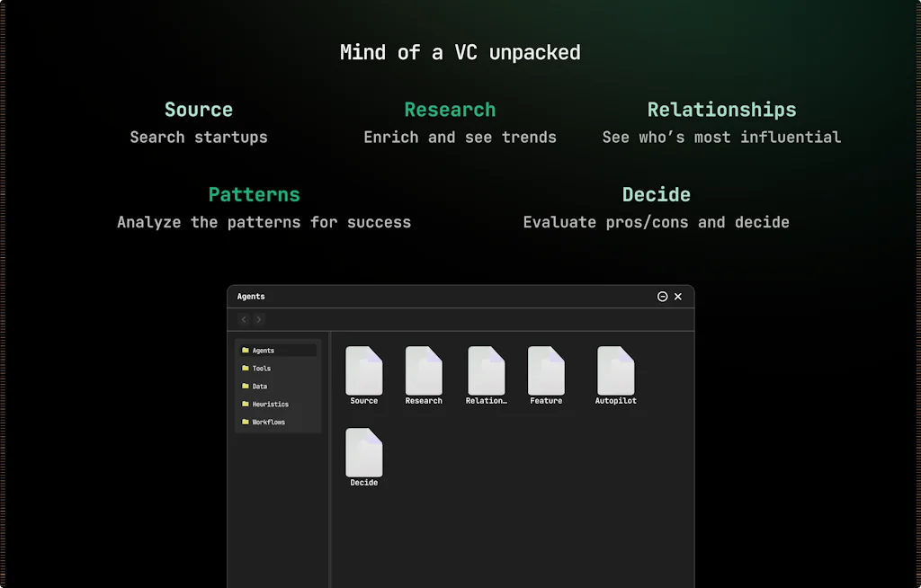Click the Heuristics folder icon
The width and height of the screenshot is (921, 588).
pos(246,404)
